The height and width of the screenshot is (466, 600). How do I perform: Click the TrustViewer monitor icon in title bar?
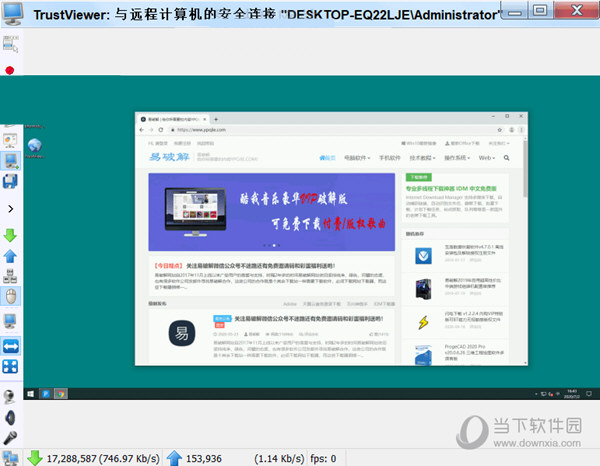pos(13,13)
